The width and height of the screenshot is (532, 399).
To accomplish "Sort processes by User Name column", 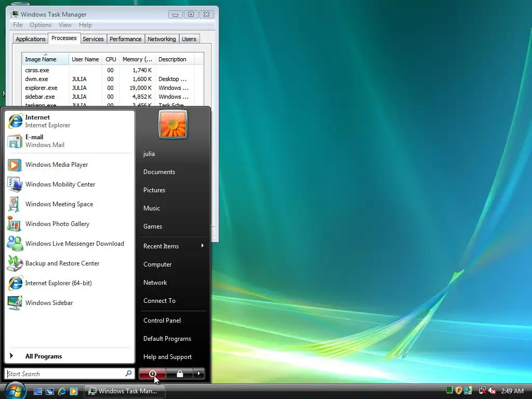I will point(85,59).
